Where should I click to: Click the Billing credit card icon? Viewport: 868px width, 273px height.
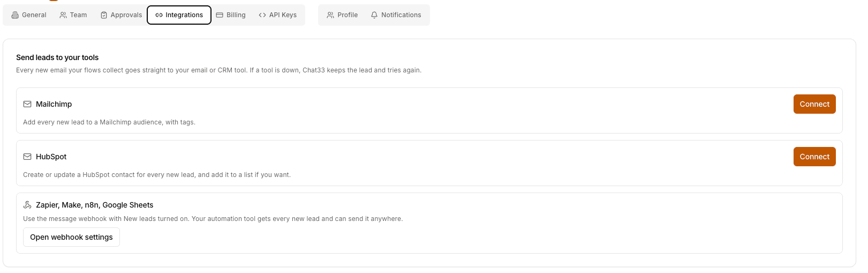(220, 15)
